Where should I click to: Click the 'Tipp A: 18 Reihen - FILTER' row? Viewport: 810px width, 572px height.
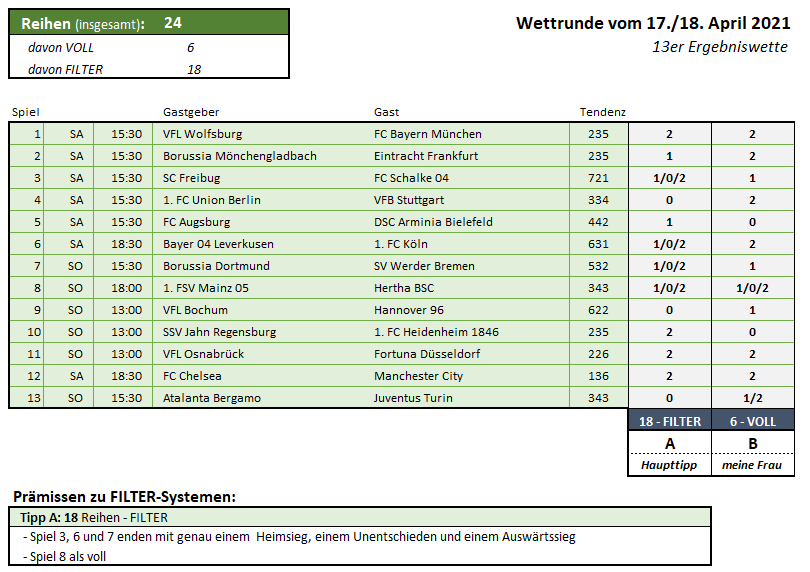360,517
